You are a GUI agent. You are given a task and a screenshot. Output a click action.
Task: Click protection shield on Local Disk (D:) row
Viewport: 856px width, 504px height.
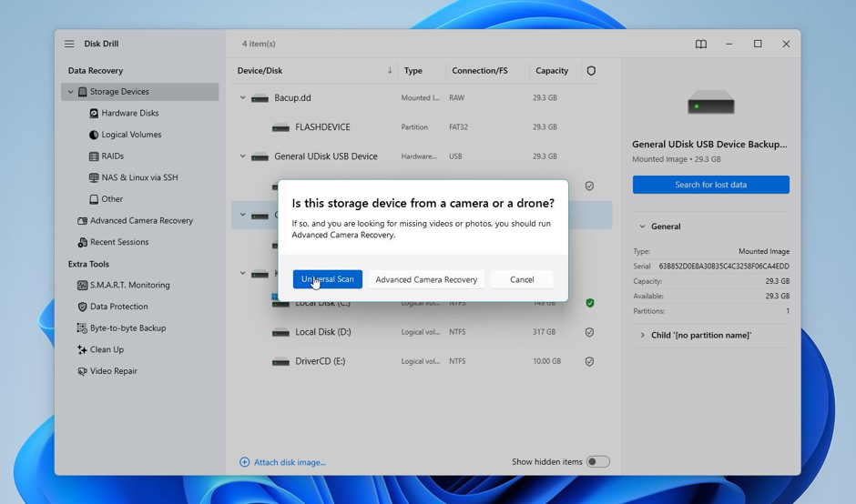[x=589, y=332]
